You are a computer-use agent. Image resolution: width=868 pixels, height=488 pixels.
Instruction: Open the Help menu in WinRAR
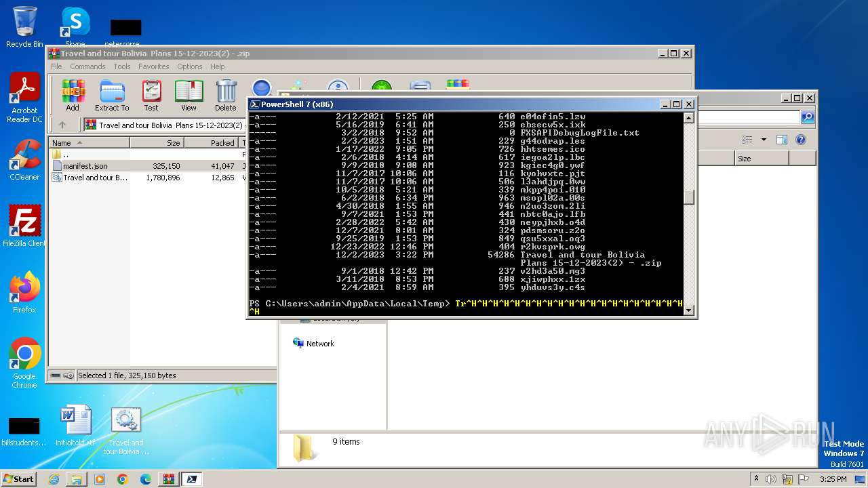tap(217, 66)
